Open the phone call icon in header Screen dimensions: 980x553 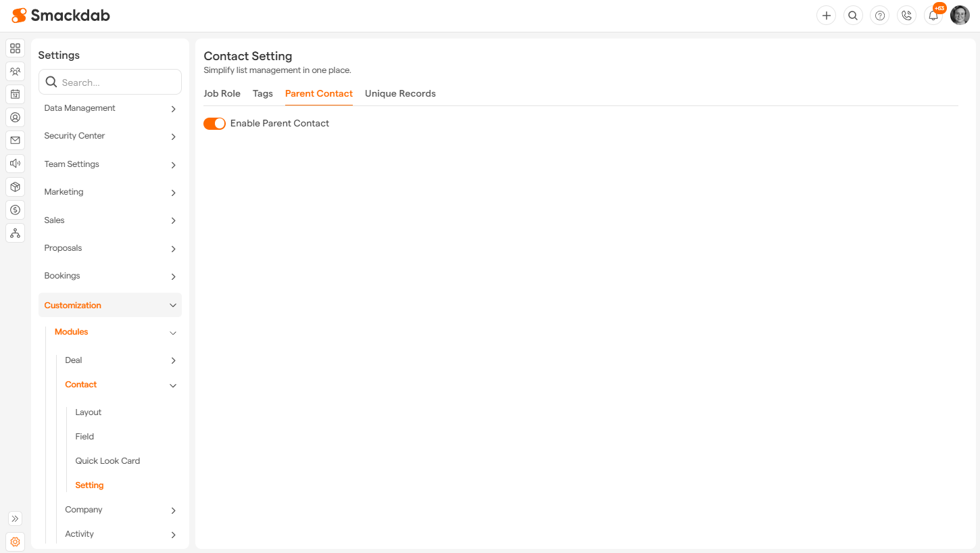pyautogui.click(x=906, y=16)
